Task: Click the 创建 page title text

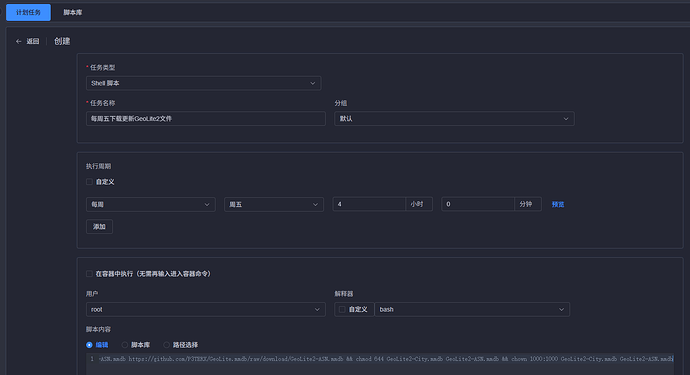Action: click(x=62, y=41)
